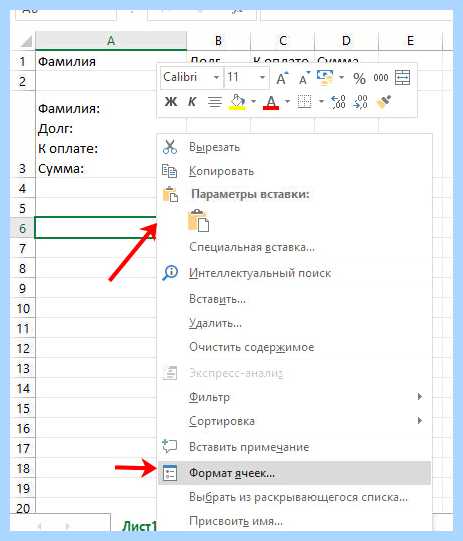Click the Format Cells icon
Screen dimensions: 463x541
169,473
